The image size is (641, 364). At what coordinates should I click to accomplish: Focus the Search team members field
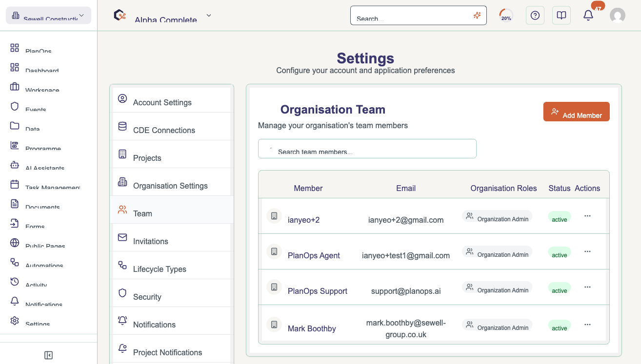(367, 149)
